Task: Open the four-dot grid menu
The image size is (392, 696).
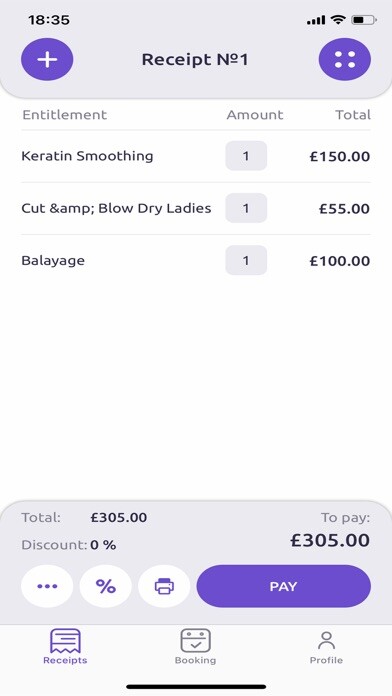Action: (x=345, y=59)
